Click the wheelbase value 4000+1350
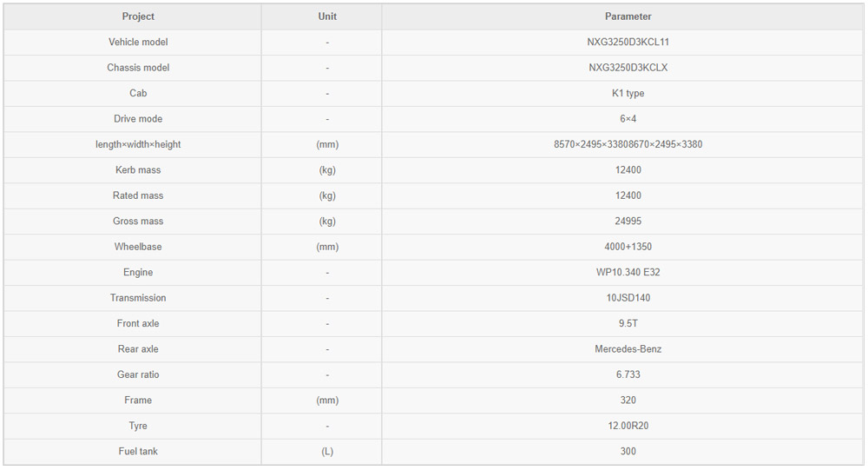868x470 pixels. point(628,247)
